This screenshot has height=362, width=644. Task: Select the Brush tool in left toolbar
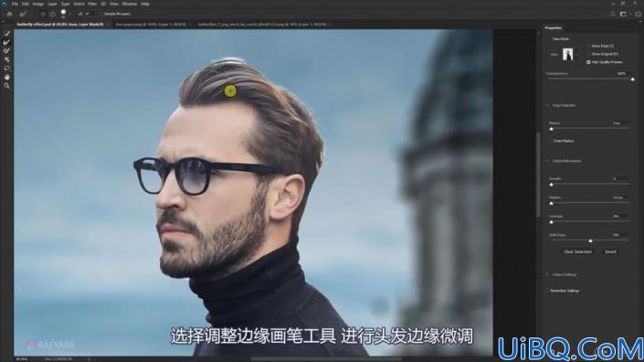click(6, 50)
